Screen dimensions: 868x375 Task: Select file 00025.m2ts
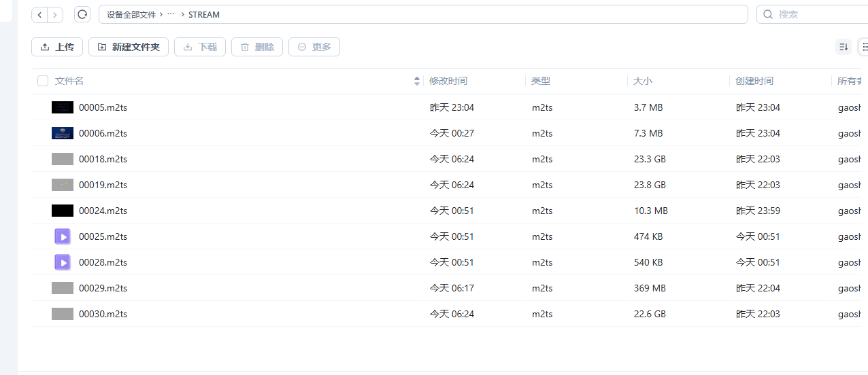coord(103,236)
